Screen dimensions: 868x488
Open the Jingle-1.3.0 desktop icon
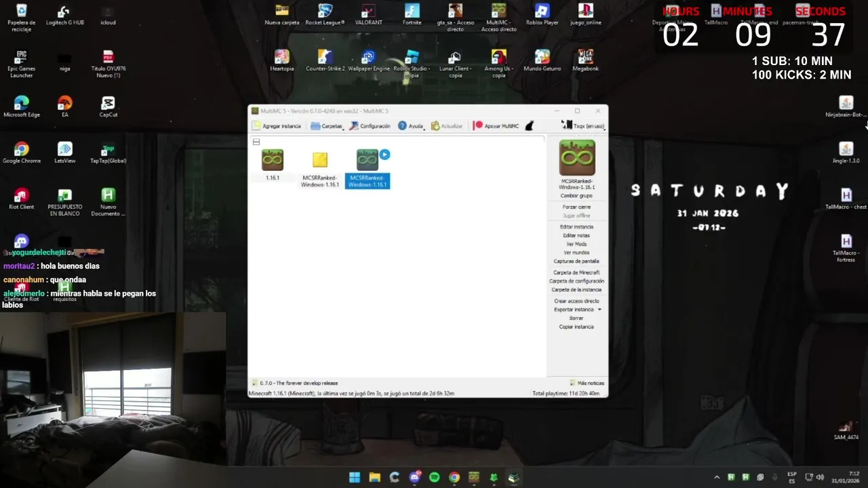tap(846, 153)
